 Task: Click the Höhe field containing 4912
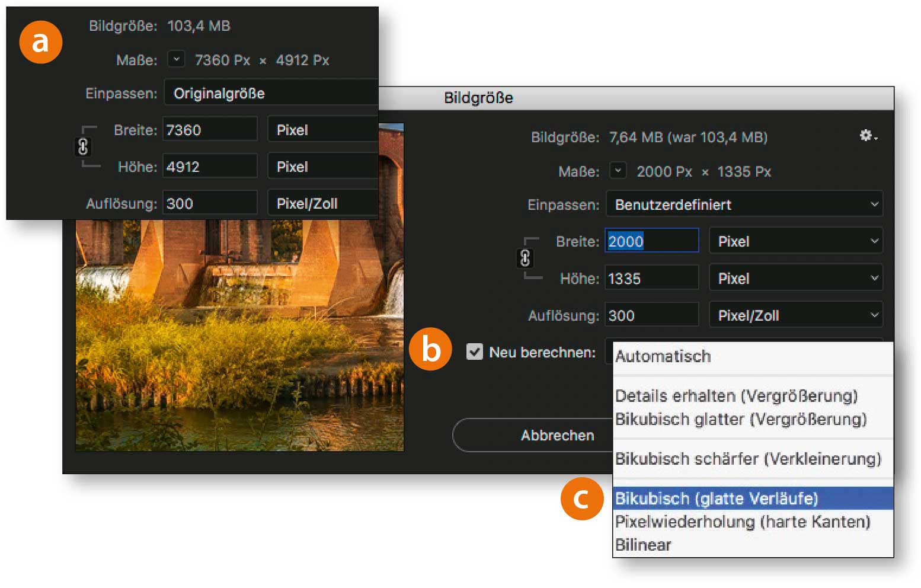coord(210,167)
